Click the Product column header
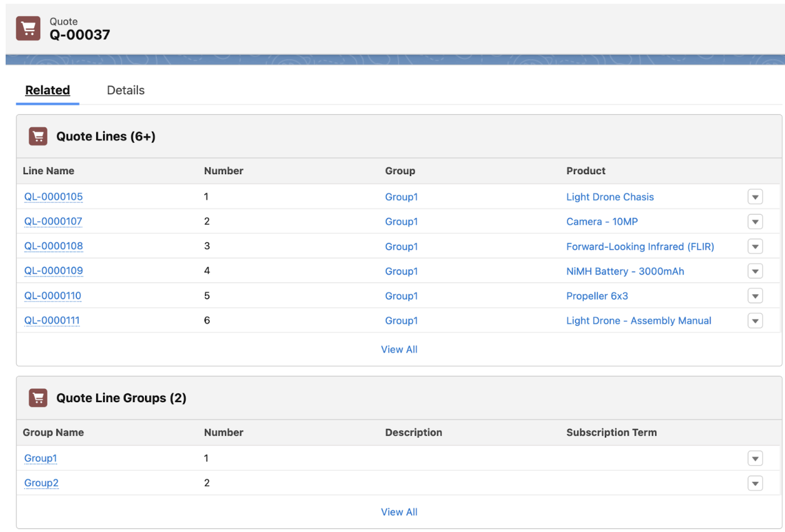This screenshot has height=532, width=785. (586, 170)
